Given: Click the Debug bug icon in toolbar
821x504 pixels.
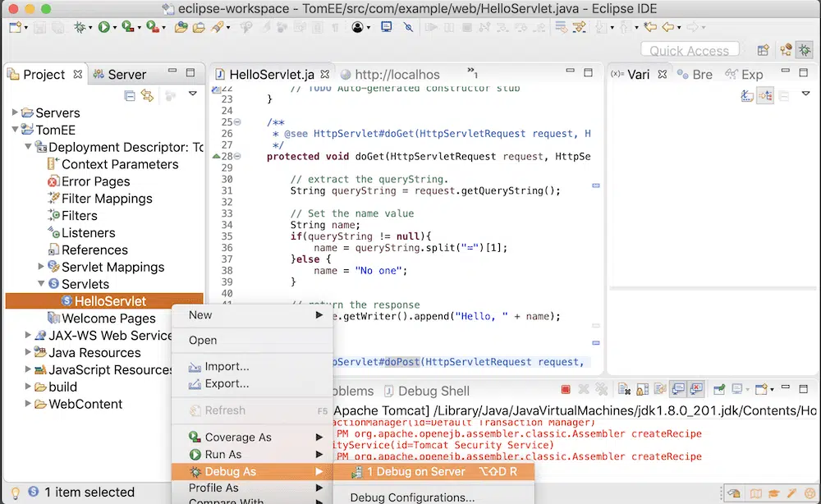Looking at the screenshot, I should pos(80,27).
